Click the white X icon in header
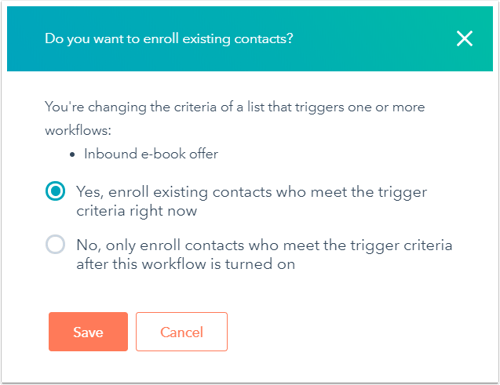The height and width of the screenshot is (385, 500). tap(464, 38)
